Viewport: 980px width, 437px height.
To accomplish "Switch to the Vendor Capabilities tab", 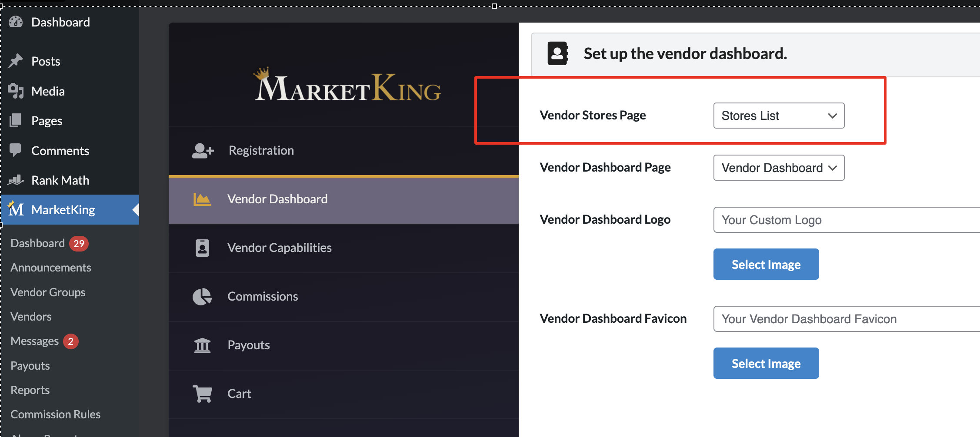I will pyautogui.click(x=343, y=248).
